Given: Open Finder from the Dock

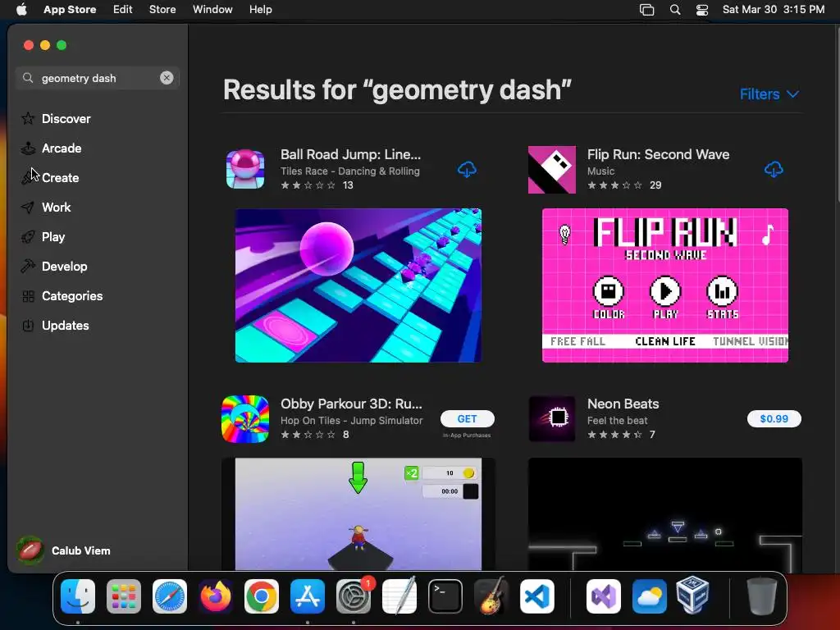Looking at the screenshot, I should pos(78,596).
